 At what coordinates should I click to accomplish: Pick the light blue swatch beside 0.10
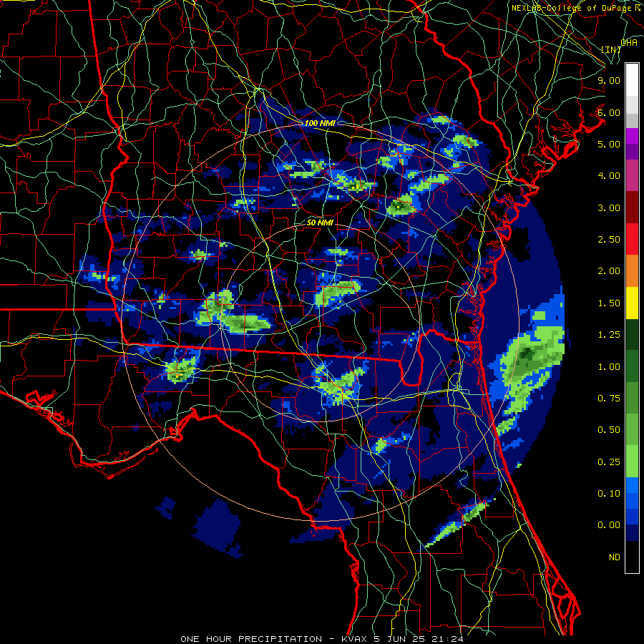click(632, 485)
